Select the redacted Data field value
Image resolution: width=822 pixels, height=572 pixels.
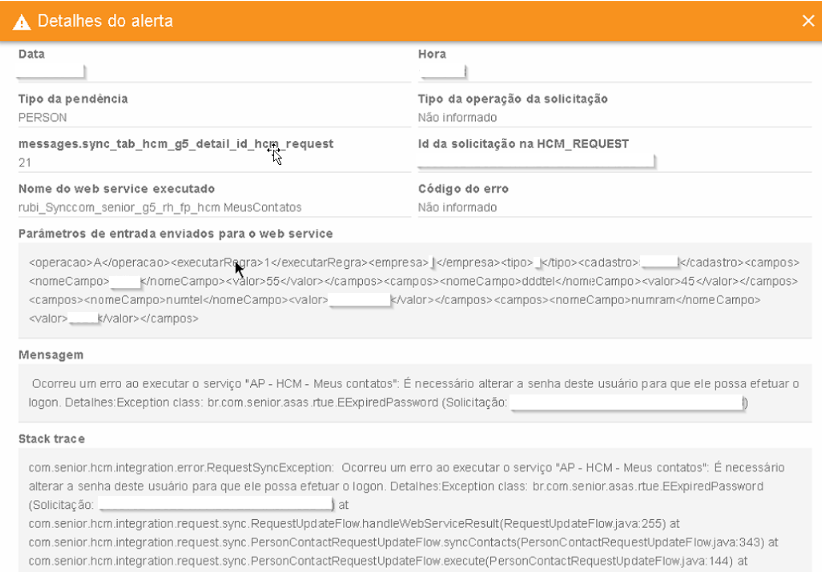point(51,72)
